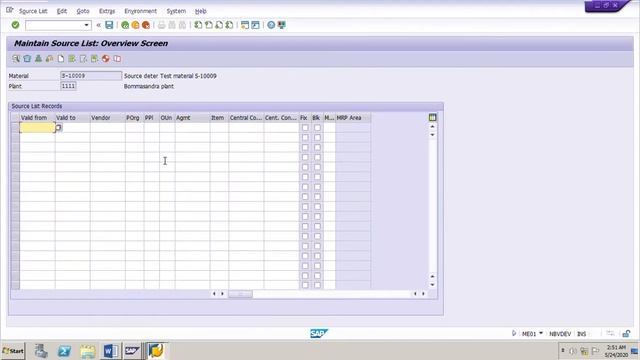
Task: Click the green Enter checkmark icon
Action: (16, 25)
